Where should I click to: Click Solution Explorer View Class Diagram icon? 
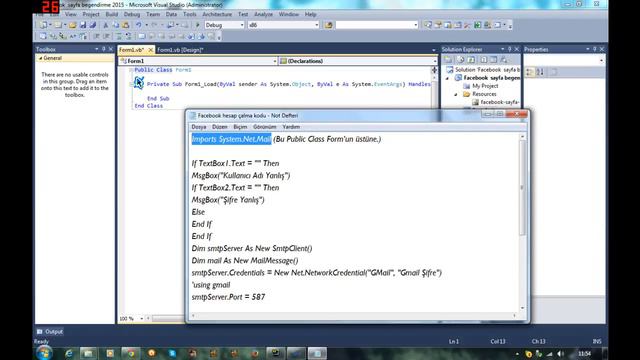[504, 60]
